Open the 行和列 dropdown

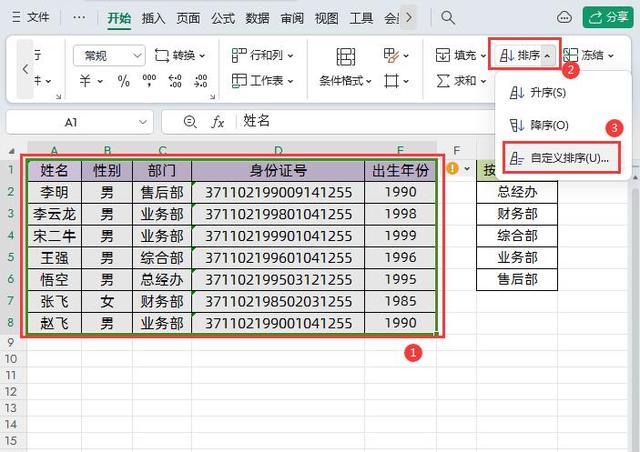[262, 55]
